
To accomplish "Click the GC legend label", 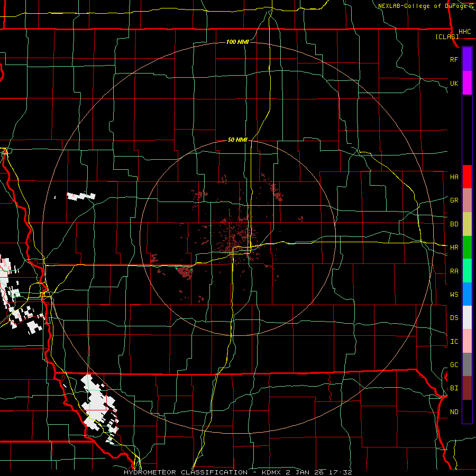I will (x=454, y=364).
